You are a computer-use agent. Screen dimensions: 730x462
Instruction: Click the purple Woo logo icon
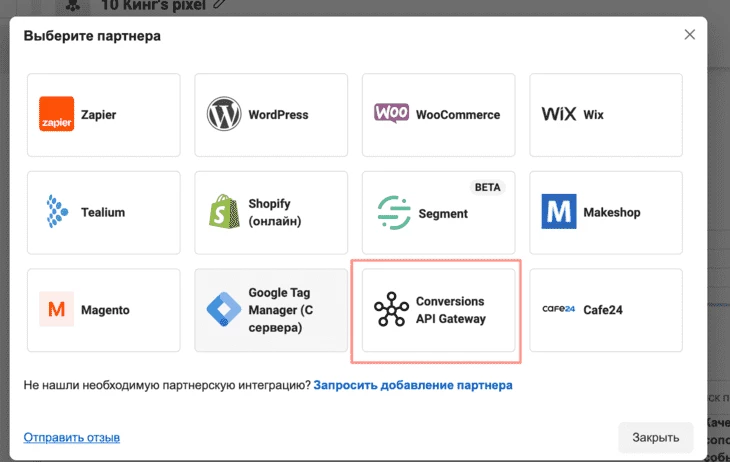[392, 113]
